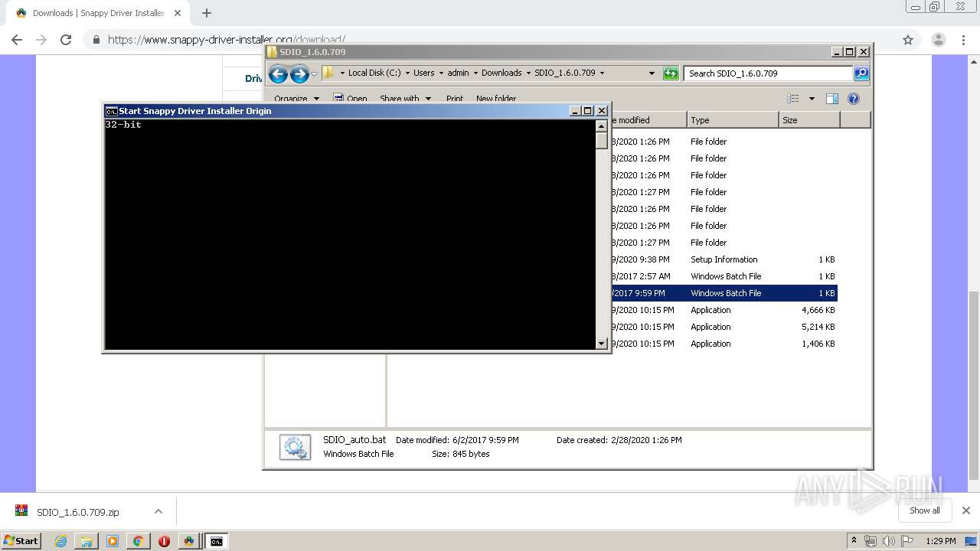Switch to command prompt taskbar button
The image size is (980, 551).
(217, 541)
